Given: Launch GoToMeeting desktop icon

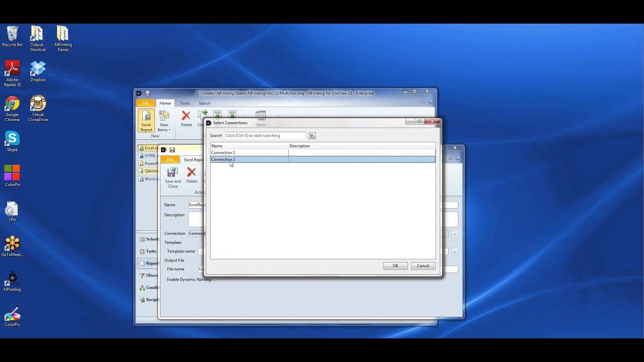Looking at the screenshot, I should pos(12,246).
